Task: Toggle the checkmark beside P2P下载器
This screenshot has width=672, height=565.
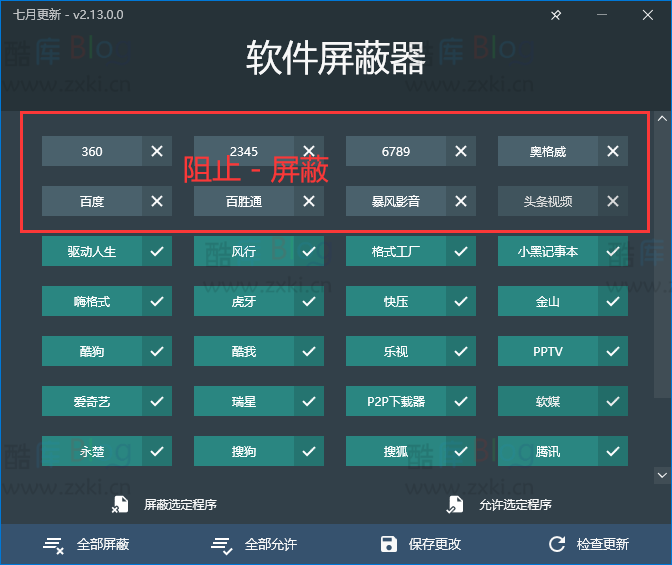Action: tap(461, 401)
